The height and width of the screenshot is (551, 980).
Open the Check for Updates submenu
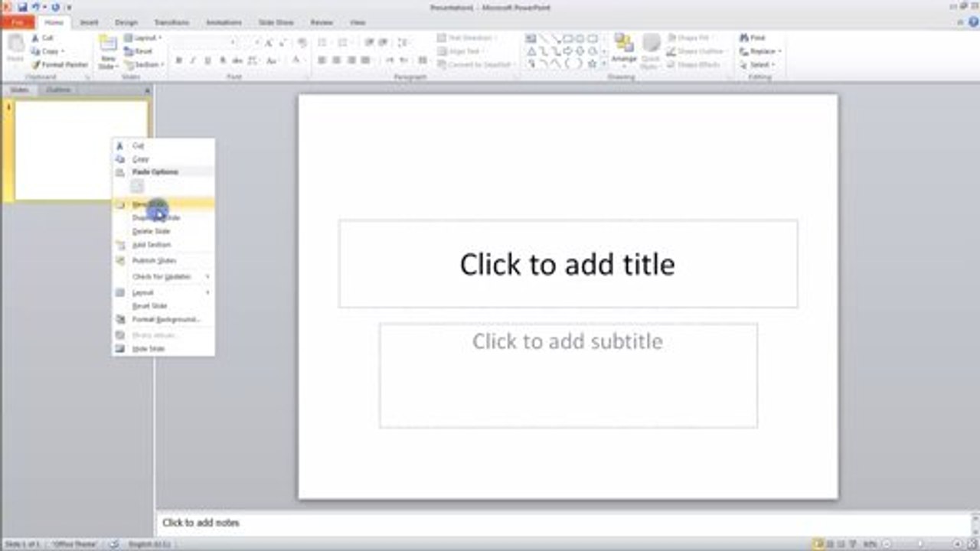163,276
